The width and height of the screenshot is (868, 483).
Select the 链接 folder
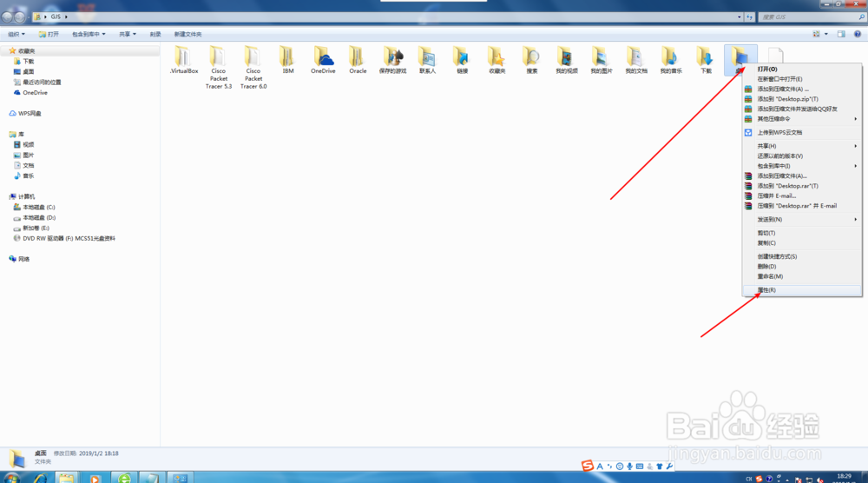coord(462,60)
